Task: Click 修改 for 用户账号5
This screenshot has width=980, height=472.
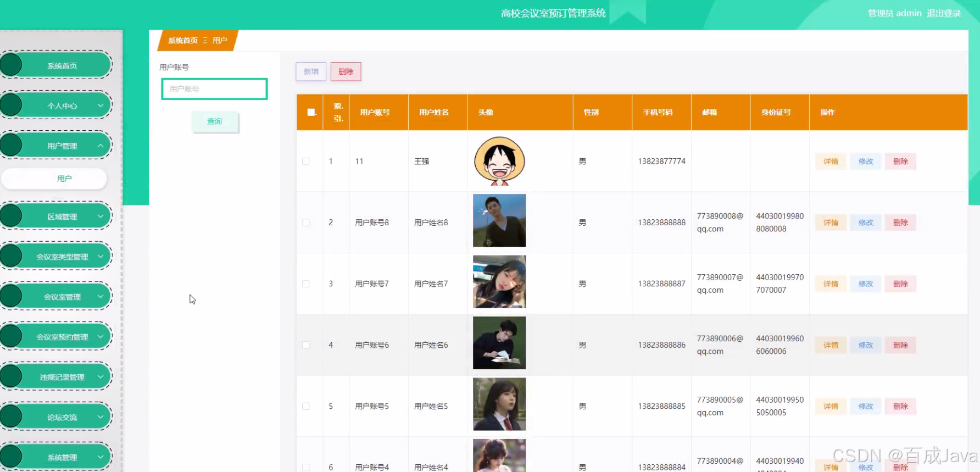Action: tap(866, 406)
